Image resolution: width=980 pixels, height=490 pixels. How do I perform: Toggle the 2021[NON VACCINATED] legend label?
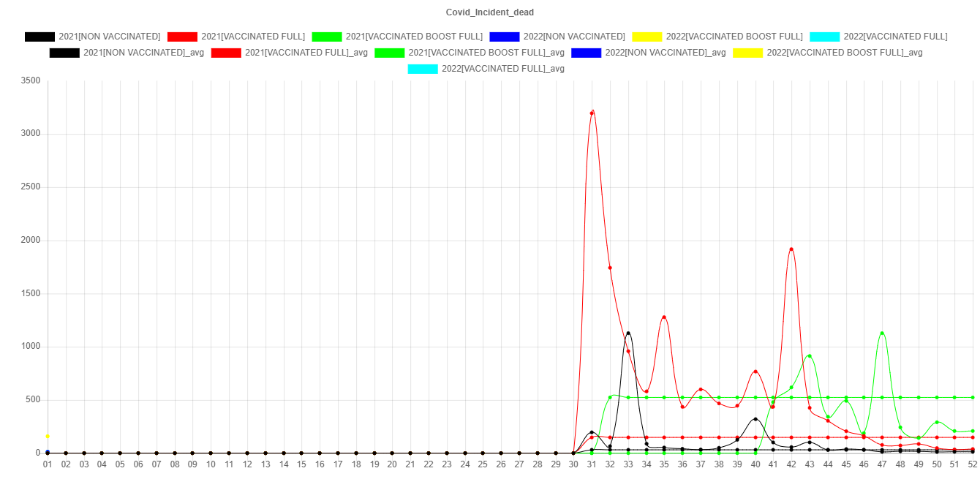(109, 37)
